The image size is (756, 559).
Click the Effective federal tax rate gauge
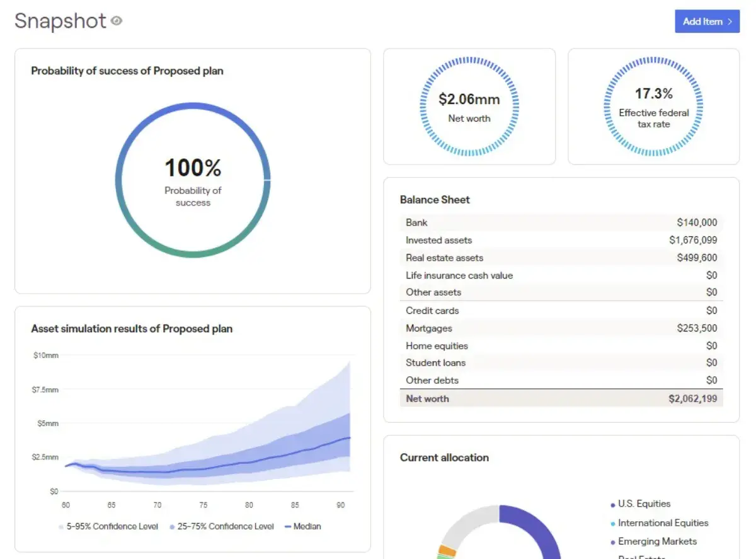(x=653, y=106)
